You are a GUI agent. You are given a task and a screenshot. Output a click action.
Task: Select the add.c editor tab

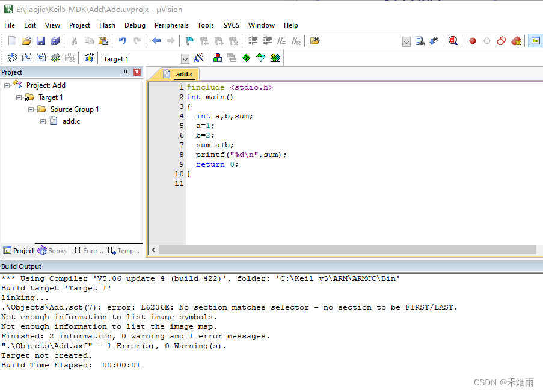184,74
